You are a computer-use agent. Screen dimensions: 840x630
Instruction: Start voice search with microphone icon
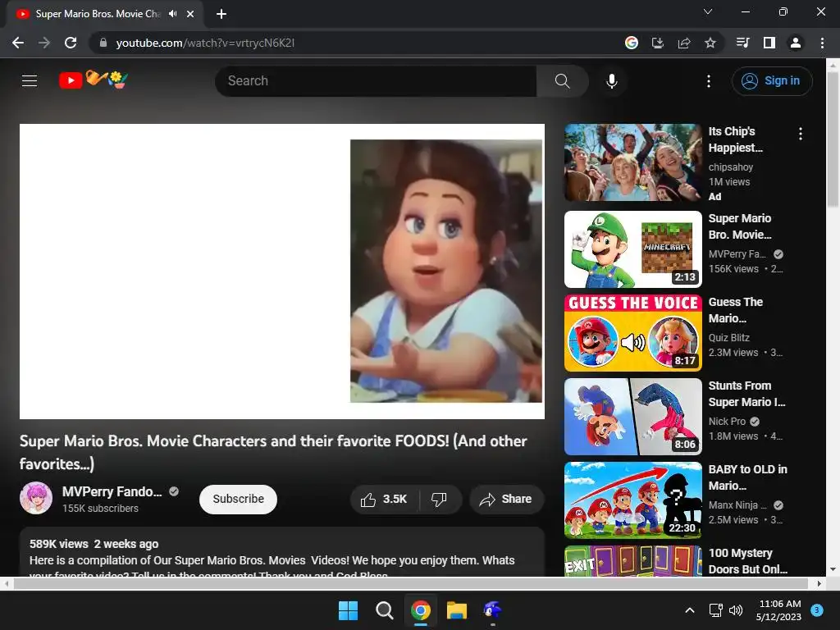pos(611,81)
